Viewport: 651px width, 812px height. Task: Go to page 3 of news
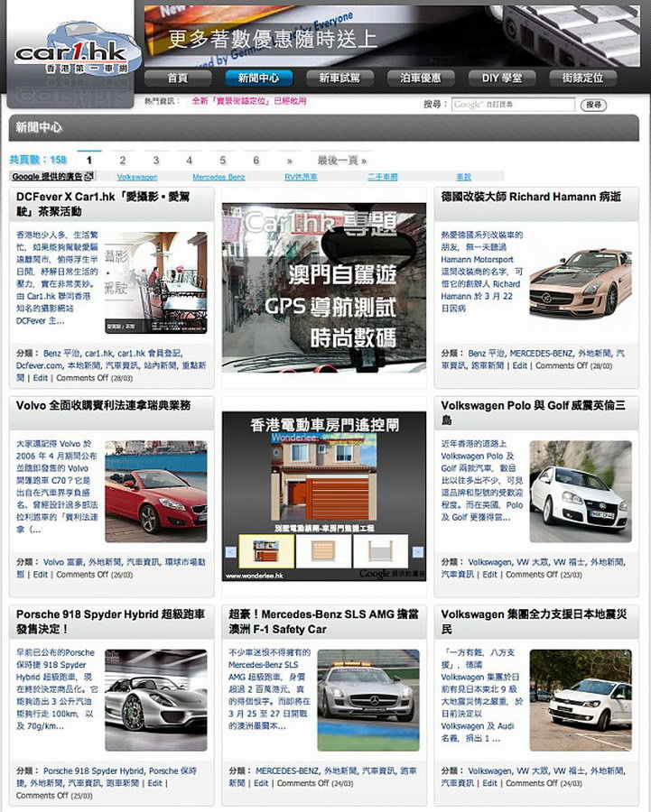155,161
